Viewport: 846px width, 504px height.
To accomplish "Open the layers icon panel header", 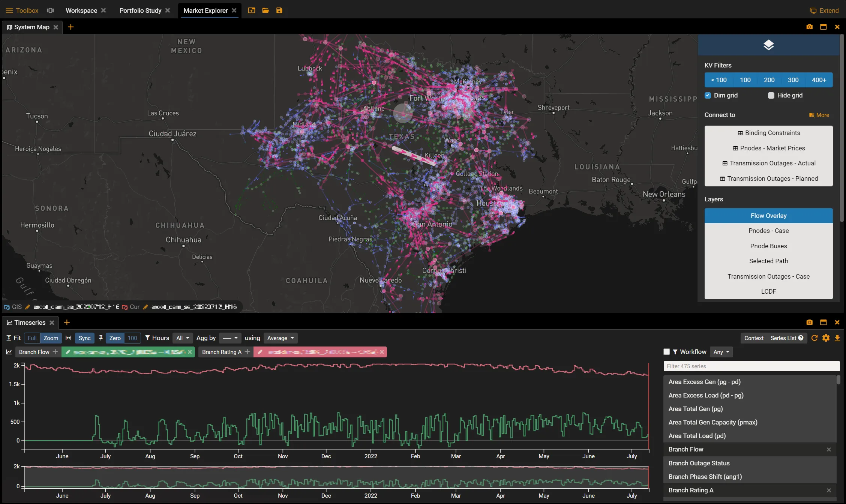I will click(768, 45).
